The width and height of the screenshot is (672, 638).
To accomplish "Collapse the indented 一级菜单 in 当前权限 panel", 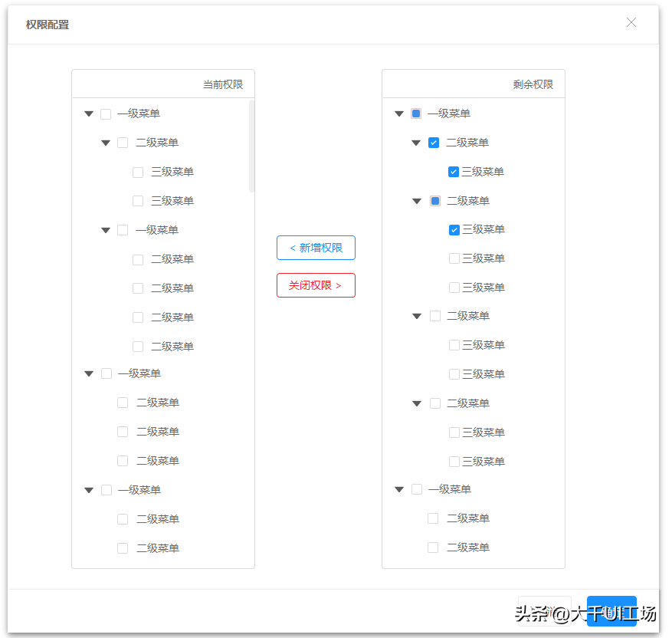I will pos(106,230).
